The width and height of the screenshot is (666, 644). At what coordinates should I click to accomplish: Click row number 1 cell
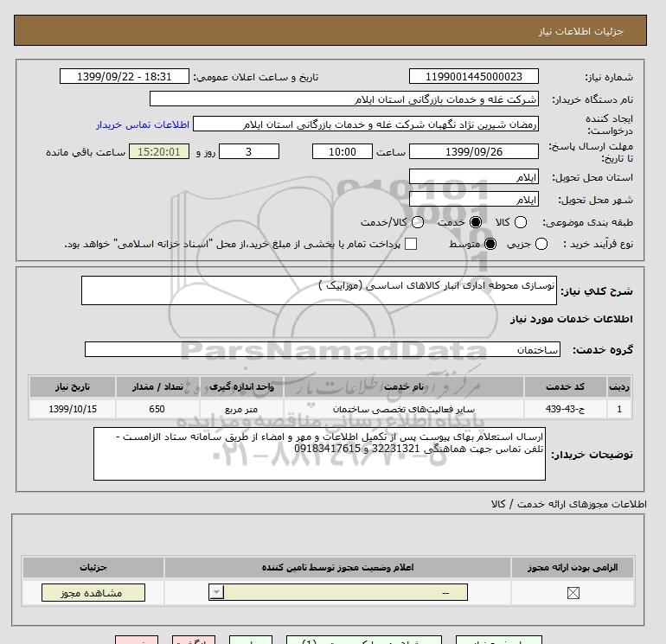pyautogui.click(x=619, y=409)
